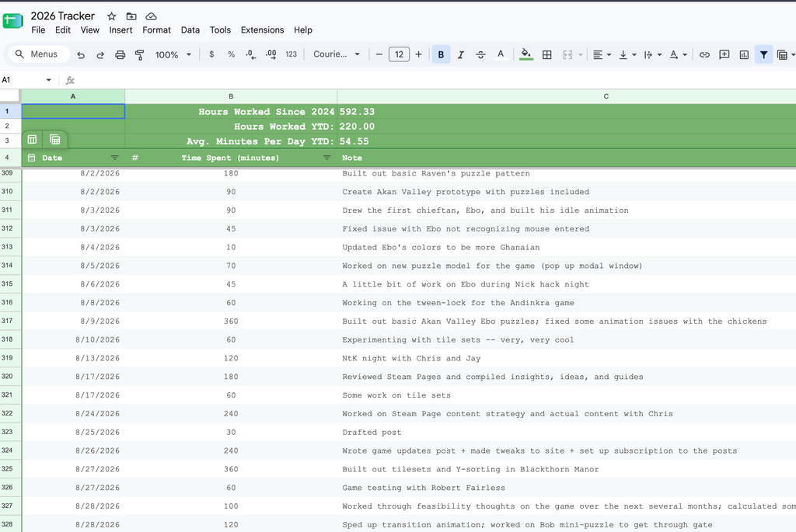
Task: Open the Tools menu
Action: (220, 30)
